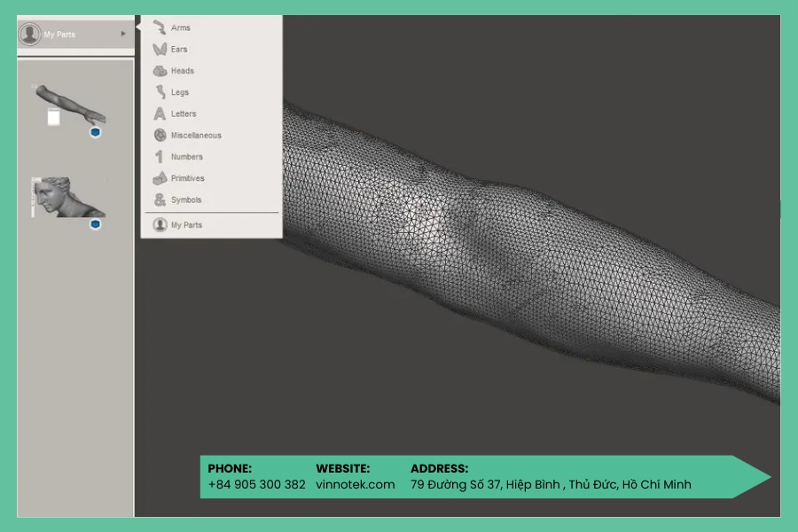798x532 pixels.
Task: Select the arm part thumbnail
Action: [x=70, y=105]
